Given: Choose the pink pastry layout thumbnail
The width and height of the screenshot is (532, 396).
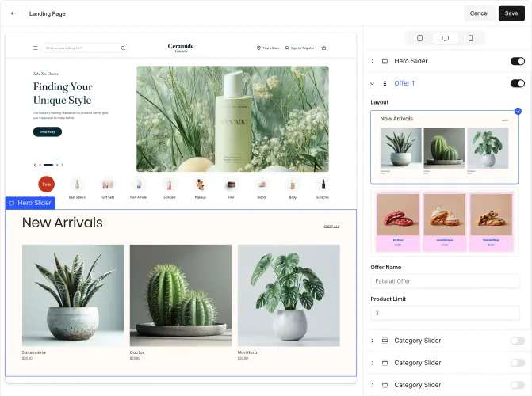Looking at the screenshot, I should tap(445, 222).
